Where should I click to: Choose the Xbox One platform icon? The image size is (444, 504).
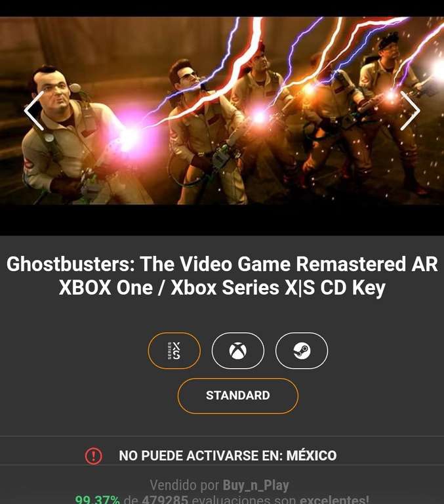click(238, 350)
